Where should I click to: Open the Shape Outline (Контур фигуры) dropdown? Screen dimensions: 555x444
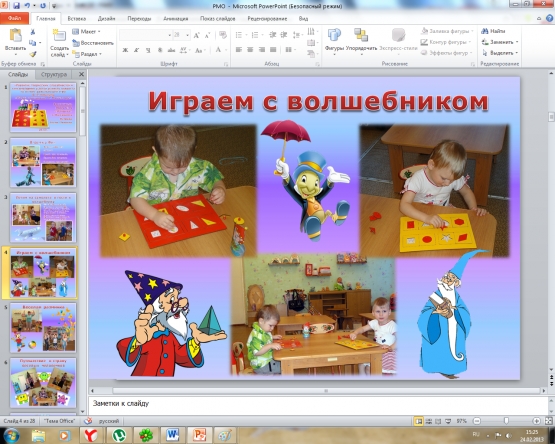coord(446,42)
